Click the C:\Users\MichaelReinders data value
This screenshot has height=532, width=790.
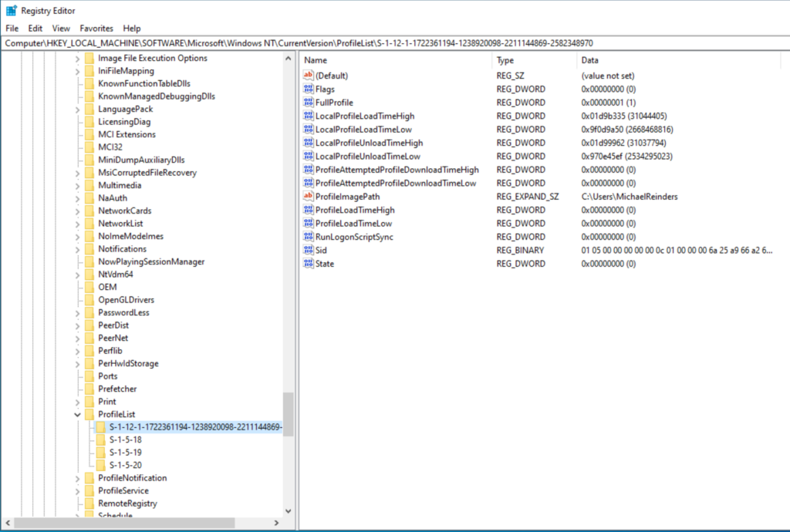pyautogui.click(x=630, y=197)
